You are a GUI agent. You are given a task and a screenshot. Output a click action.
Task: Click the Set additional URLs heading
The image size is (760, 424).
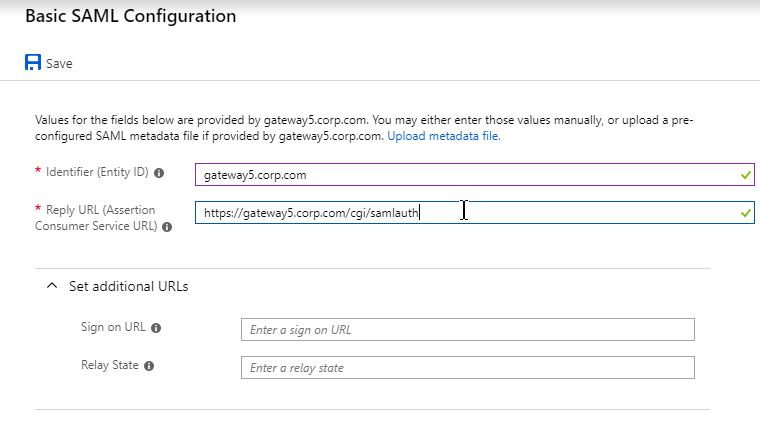coord(128,286)
